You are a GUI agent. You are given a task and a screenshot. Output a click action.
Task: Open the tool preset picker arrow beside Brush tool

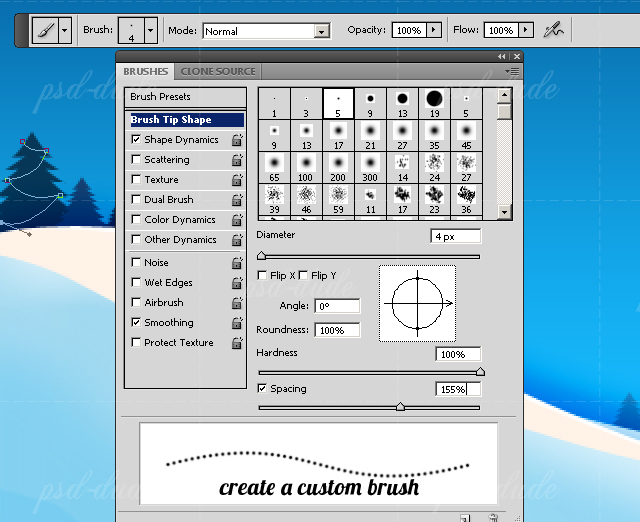click(x=65, y=30)
